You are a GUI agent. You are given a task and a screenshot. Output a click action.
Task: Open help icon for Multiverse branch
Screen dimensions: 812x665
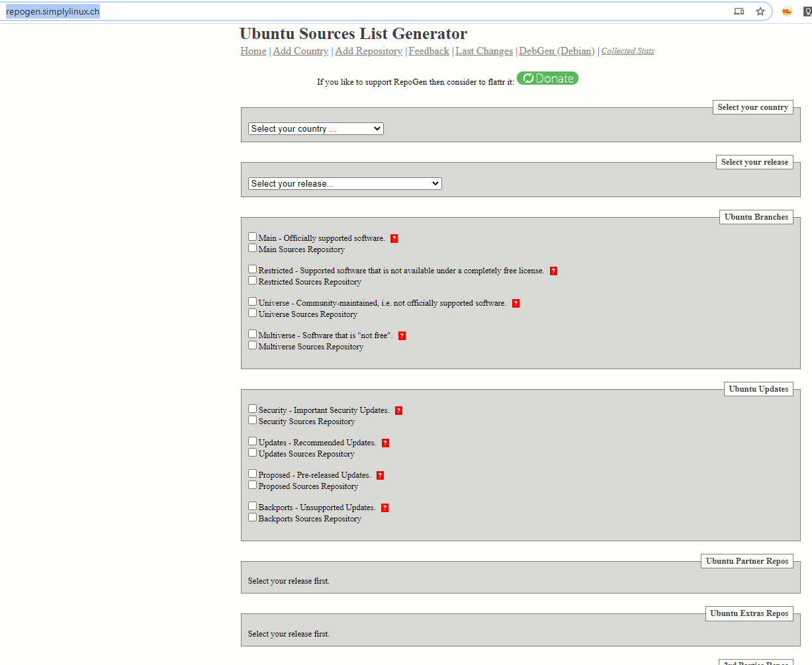[x=402, y=335]
